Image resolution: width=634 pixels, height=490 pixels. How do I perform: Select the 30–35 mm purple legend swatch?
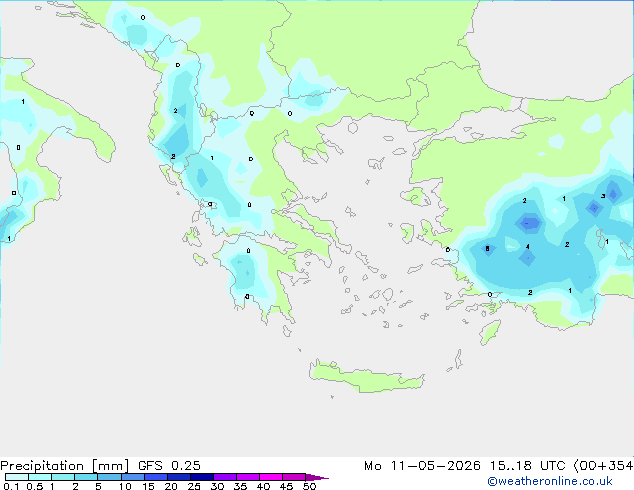coord(225,477)
